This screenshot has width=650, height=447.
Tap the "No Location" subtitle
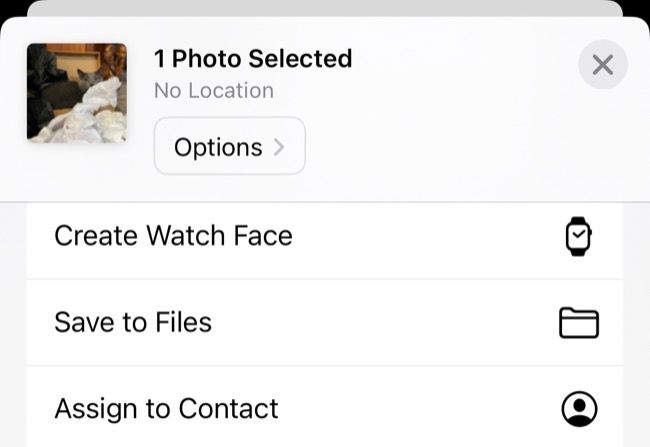[213, 90]
